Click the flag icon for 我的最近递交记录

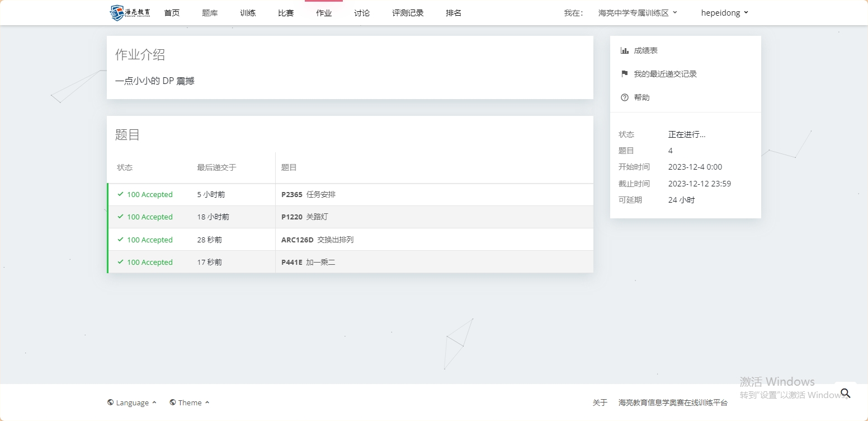pyautogui.click(x=625, y=74)
